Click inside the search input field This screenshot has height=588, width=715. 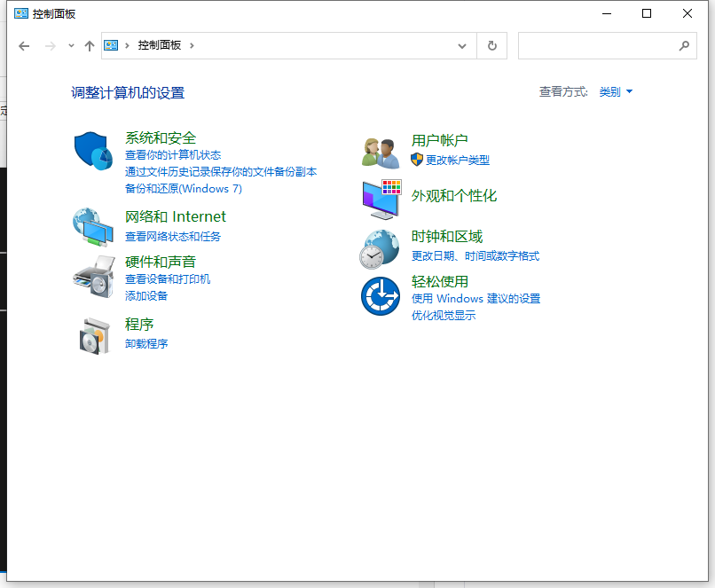tap(594, 45)
